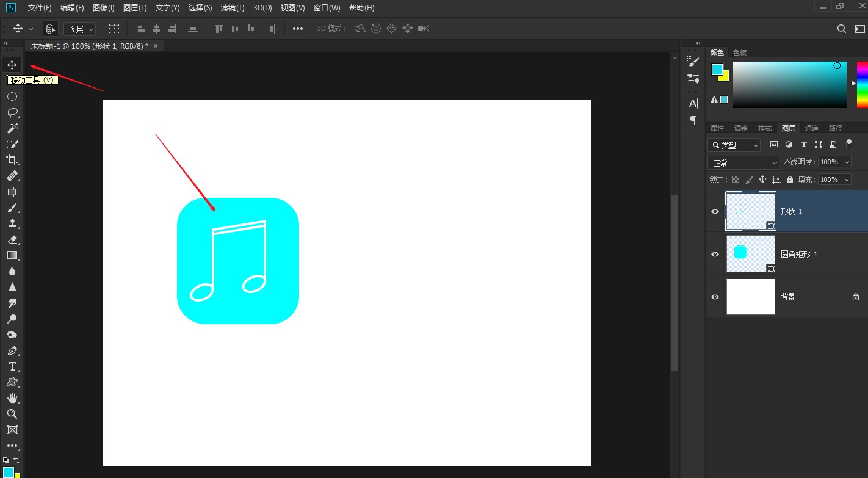Switch to the 通道 tab
Image resolution: width=868 pixels, height=478 pixels.
coord(811,128)
